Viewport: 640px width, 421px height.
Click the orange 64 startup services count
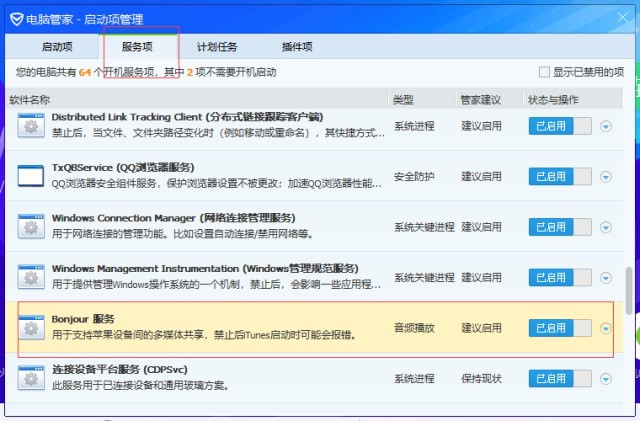point(85,73)
